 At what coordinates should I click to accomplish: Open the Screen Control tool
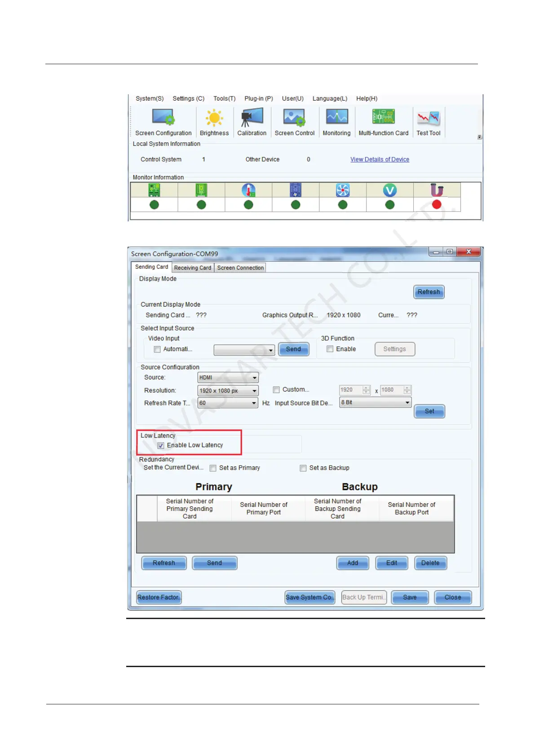[294, 122]
